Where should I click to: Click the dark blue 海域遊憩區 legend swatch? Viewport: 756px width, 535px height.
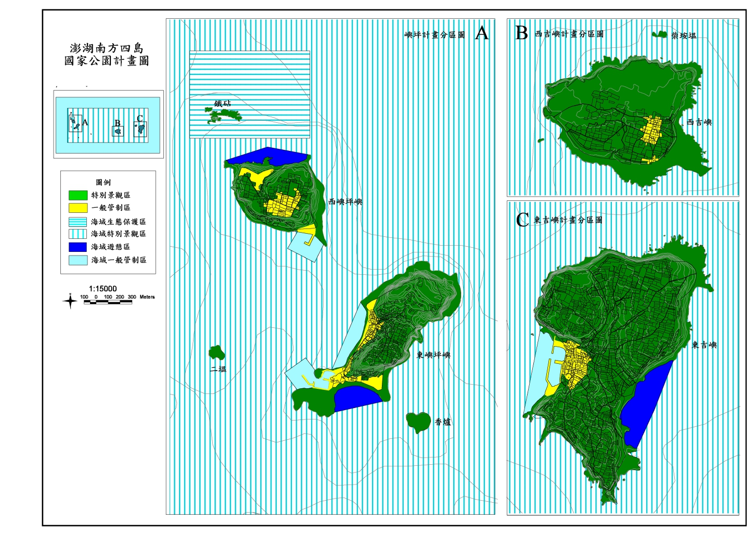(78, 247)
